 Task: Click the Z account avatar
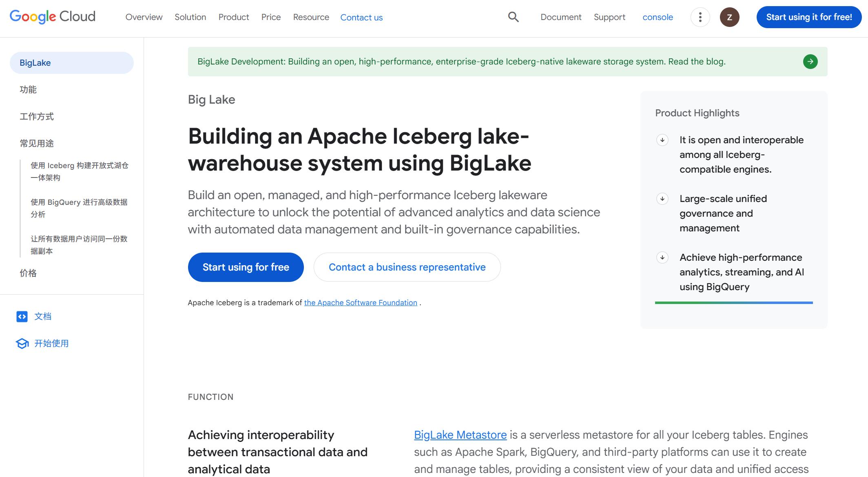(x=730, y=18)
